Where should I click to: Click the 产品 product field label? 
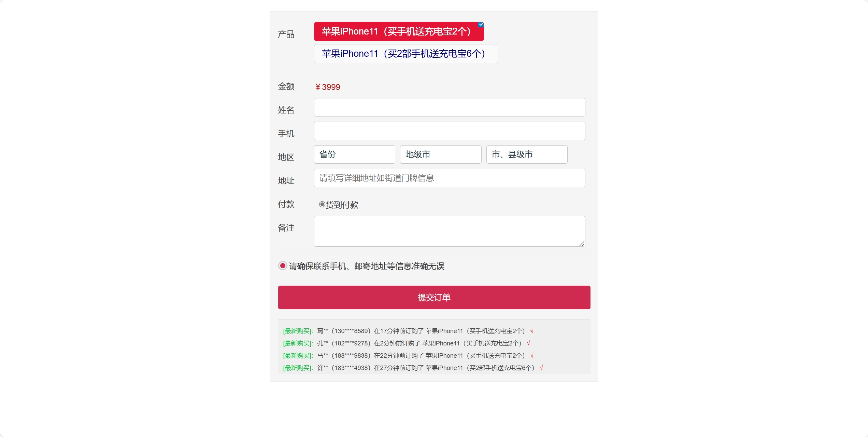pos(286,34)
